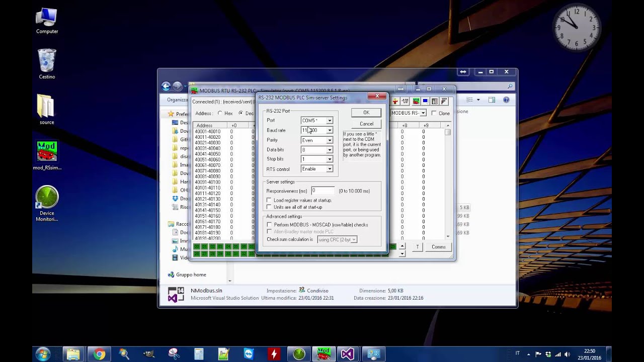Open Windows Start menu orb

tap(43, 354)
